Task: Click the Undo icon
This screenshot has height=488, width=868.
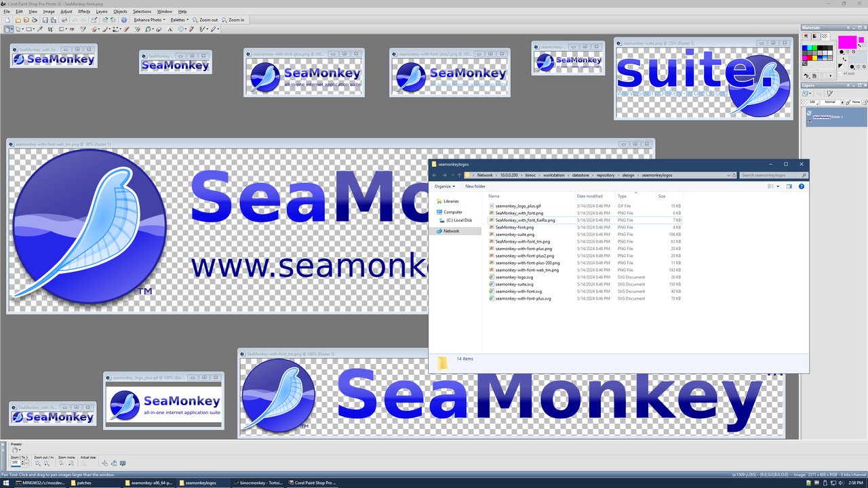Action: pyautogui.click(x=75, y=20)
